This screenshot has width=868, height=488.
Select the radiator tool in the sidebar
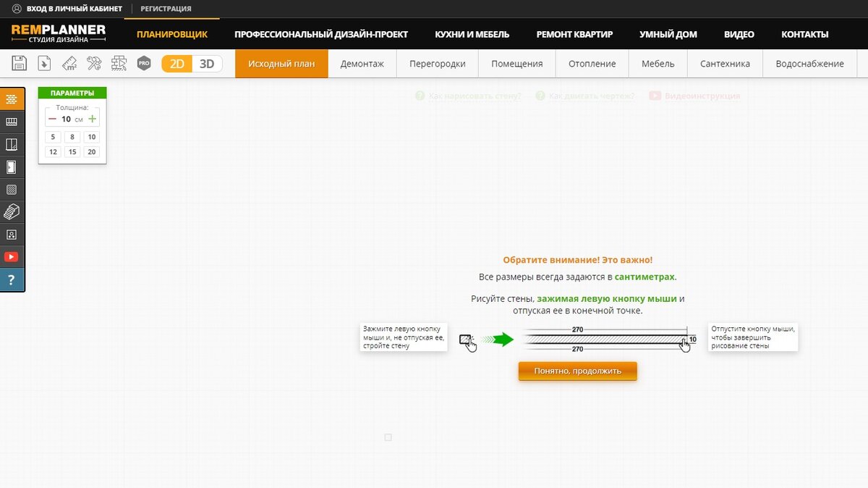coord(12,122)
